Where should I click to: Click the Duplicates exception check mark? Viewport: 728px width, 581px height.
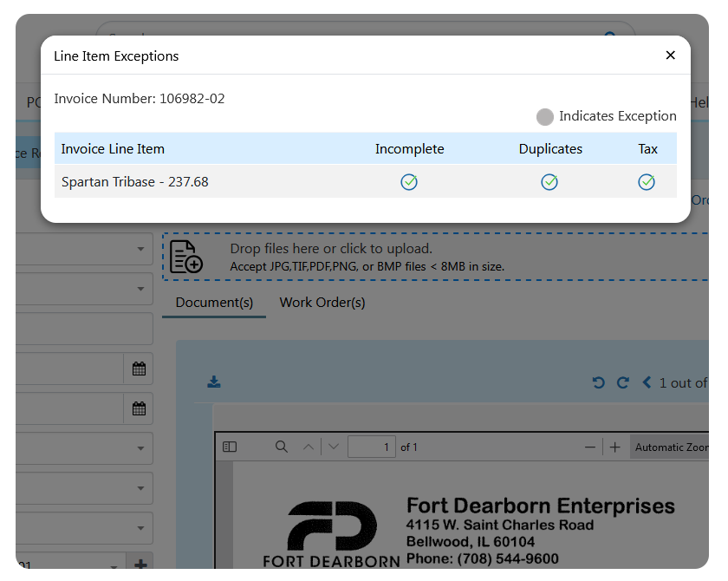click(x=549, y=182)
